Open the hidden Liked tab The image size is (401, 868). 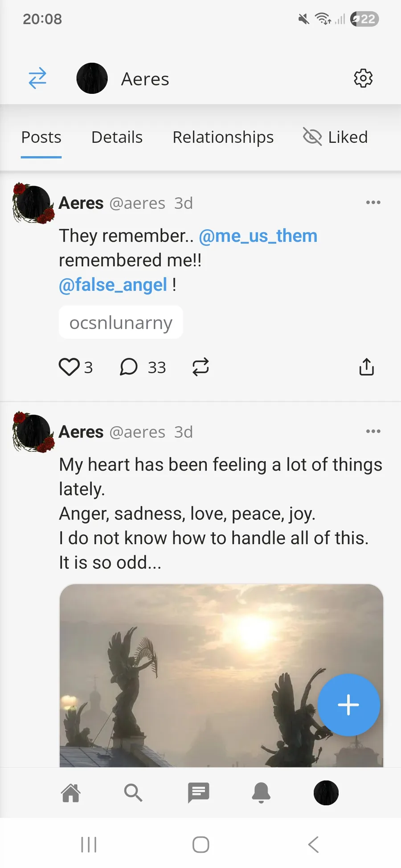[336, 137]
